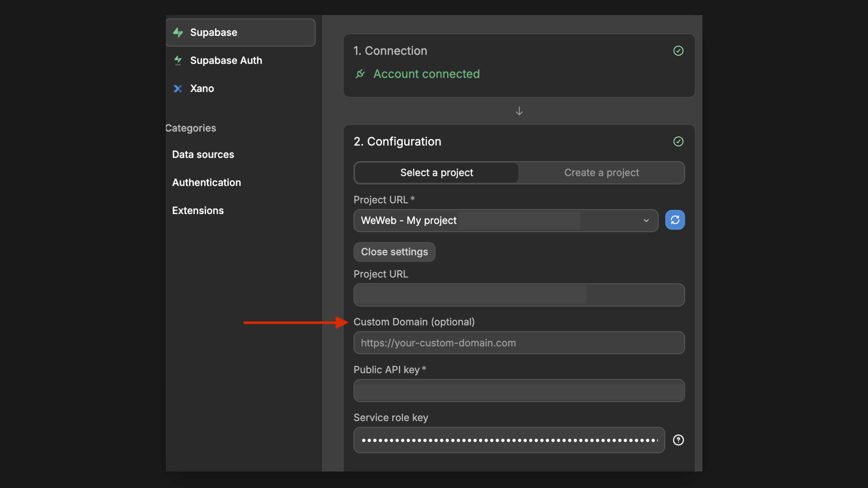Viewport: 868px width, 488px height.
Task: Click the green checkmark in Connection section
Action: pyautogui.click(x=678, y=51)
